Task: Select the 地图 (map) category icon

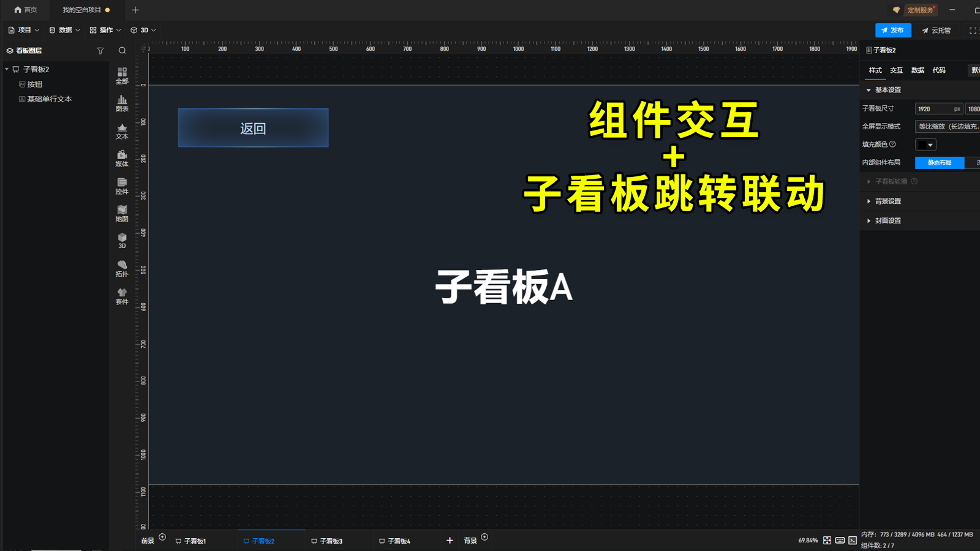Action: (x=121, y=212)
